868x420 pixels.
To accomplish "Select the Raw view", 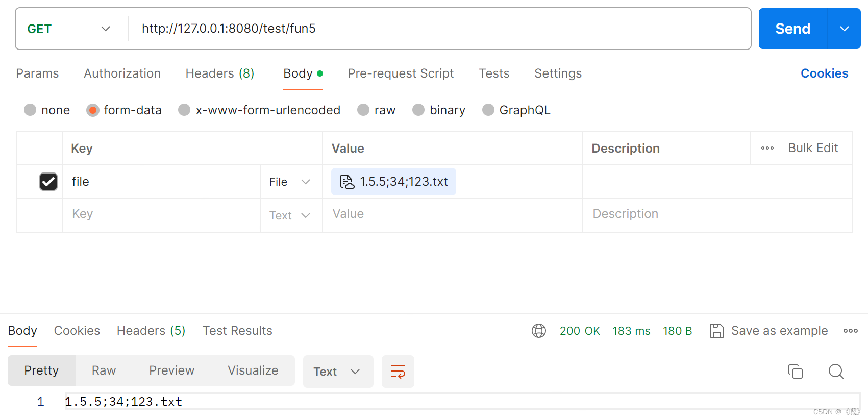I will pyautogui.click(x=104, y=370).
